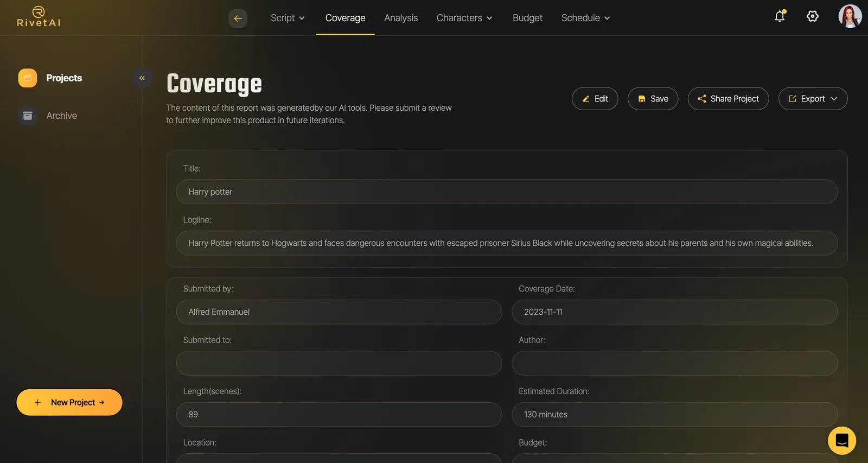Click the Save button
Screen dimensions: 868x463
tap(653, 99)
